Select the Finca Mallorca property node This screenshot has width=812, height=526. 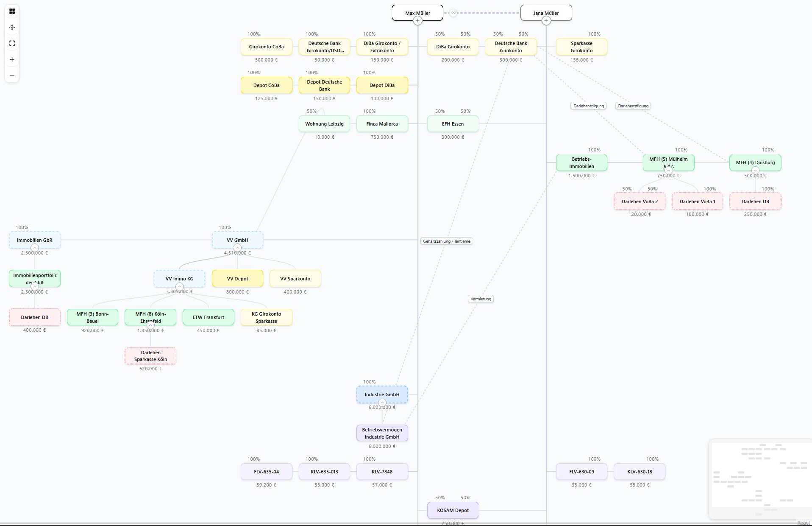click(x=382, y=124)
